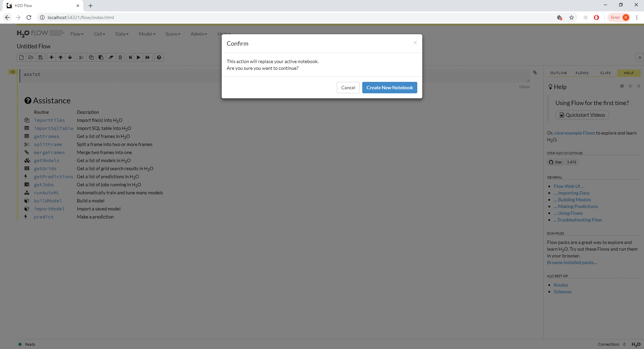The height and width of the screenshot is (349, 644).
Task: Click the importSqlTable routine
Action: 53,128
